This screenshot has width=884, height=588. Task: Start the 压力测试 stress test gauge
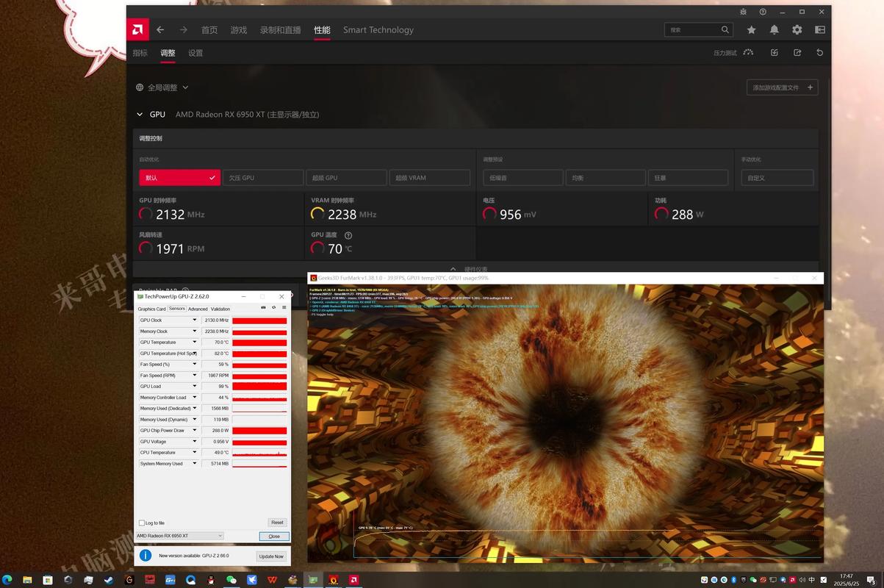(748, 52)
